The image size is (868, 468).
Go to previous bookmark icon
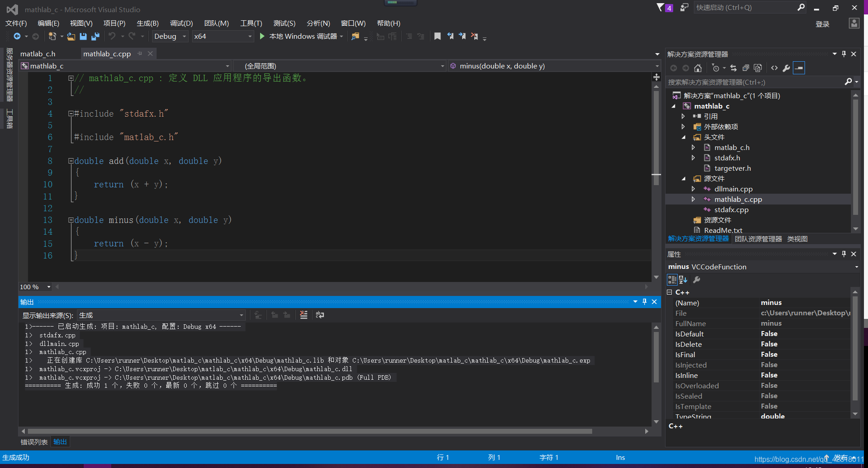[x=450, y=36]
